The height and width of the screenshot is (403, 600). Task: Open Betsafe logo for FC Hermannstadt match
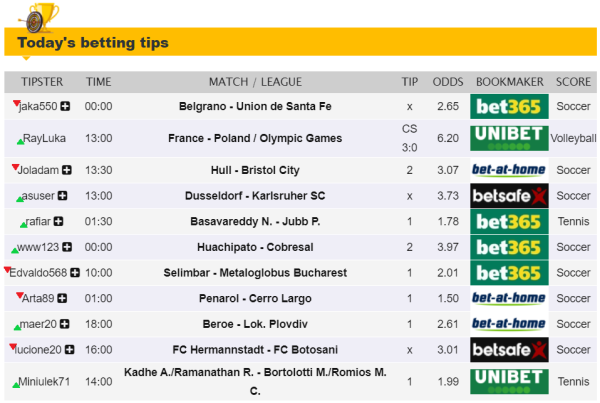click(x=509, y=350)
